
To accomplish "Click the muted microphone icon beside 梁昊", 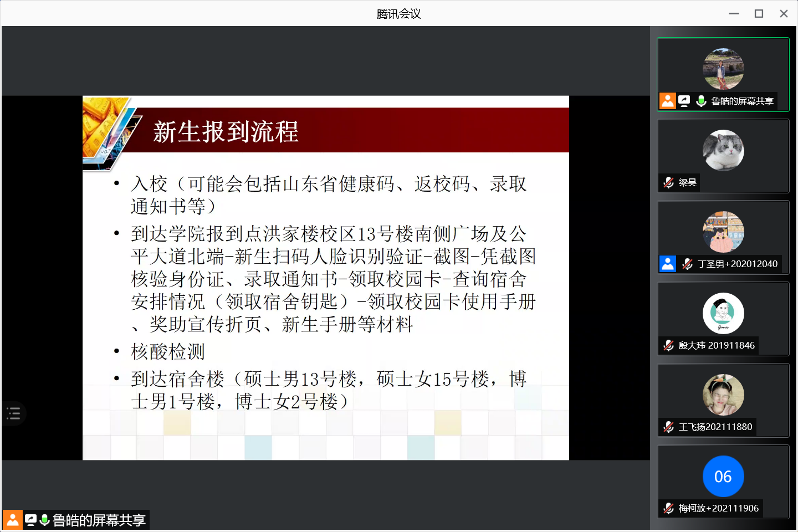I will [x=669, y=182].
